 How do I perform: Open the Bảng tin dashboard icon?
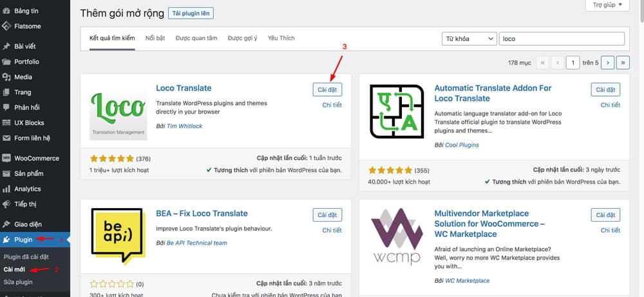[6, 11]
